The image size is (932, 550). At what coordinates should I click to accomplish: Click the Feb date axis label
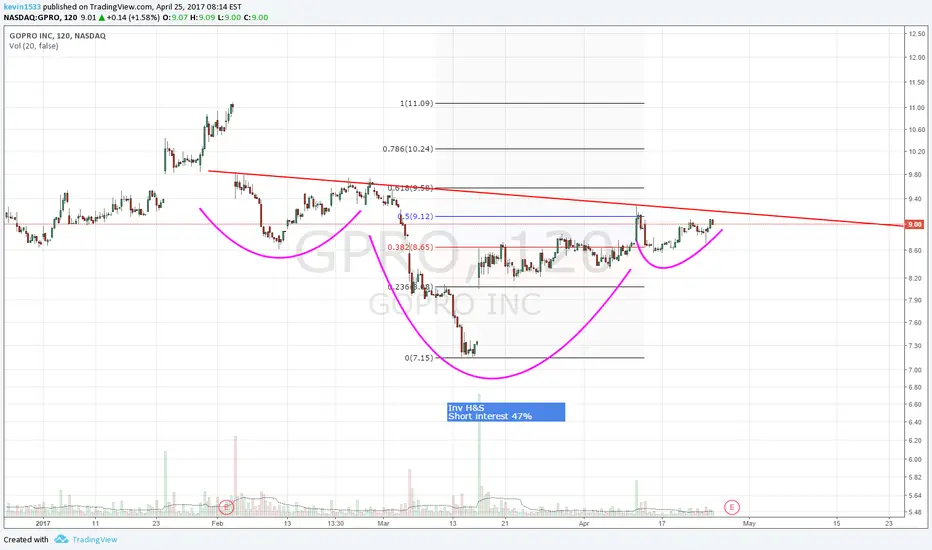tap(218, 524)
